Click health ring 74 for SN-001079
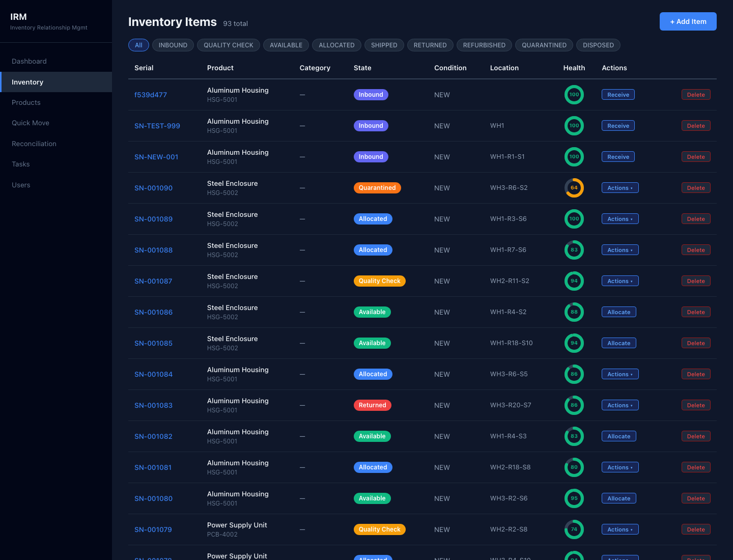The image size is (733, 560). (574, 529)
